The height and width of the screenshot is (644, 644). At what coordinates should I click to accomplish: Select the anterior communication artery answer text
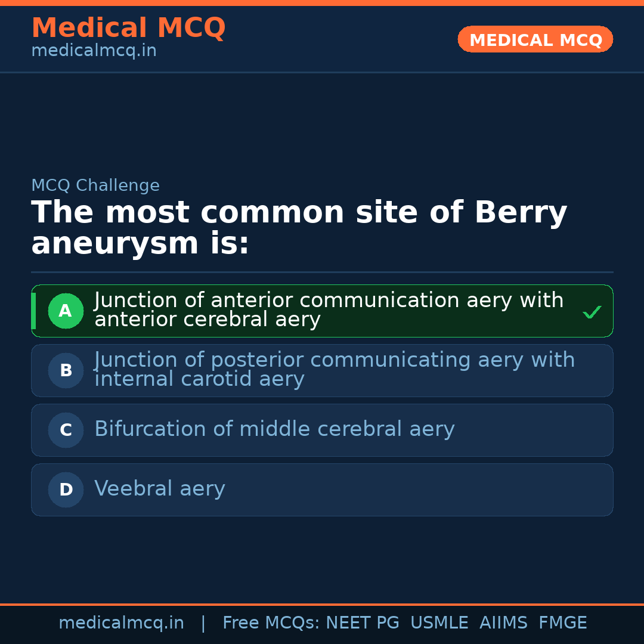pos(329,310)
